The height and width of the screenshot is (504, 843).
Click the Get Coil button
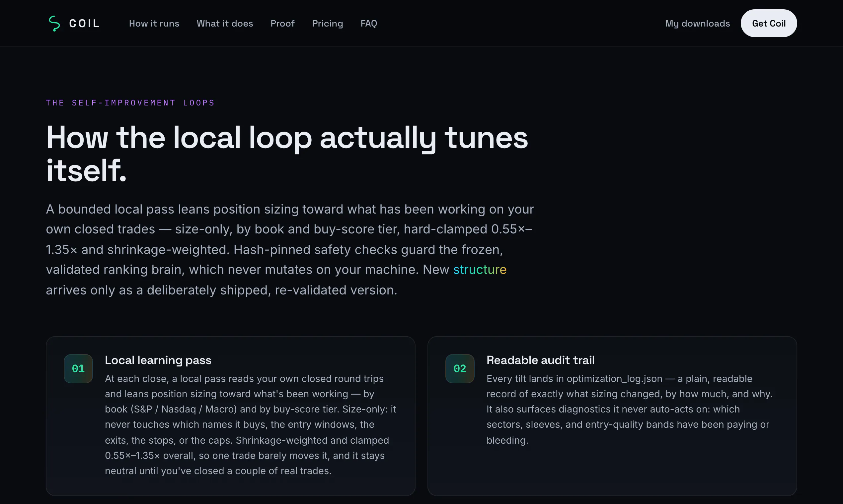pos(769,23)
